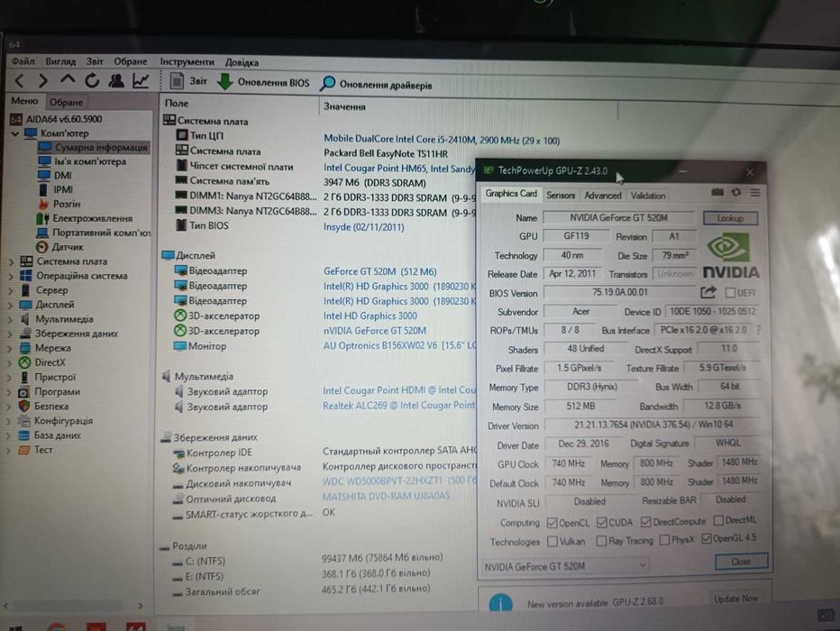The height and width of the screenshot is (631, 840).
Task: Expand the DirectX tree node
Action: pyautogui.click(x=10, y=363)
